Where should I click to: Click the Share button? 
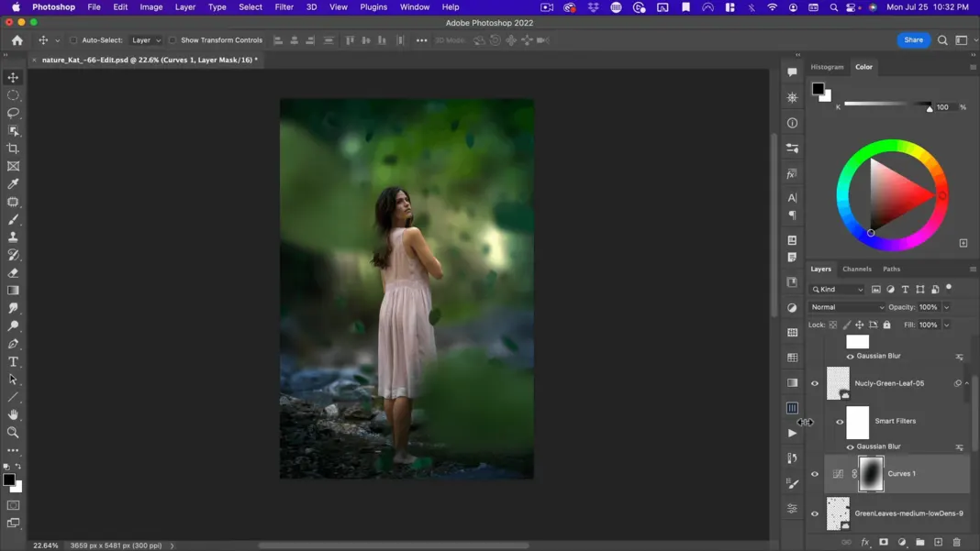(x=913, y=40)
